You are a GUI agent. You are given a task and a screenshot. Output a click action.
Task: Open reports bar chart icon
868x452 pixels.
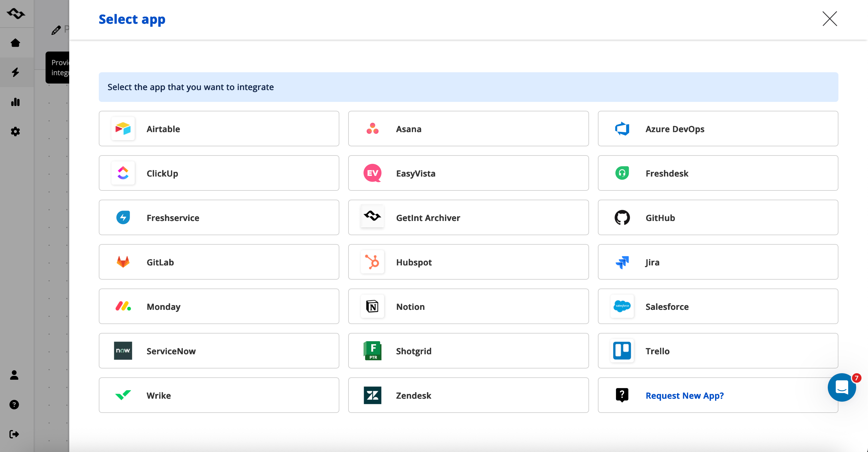[15, 102]
